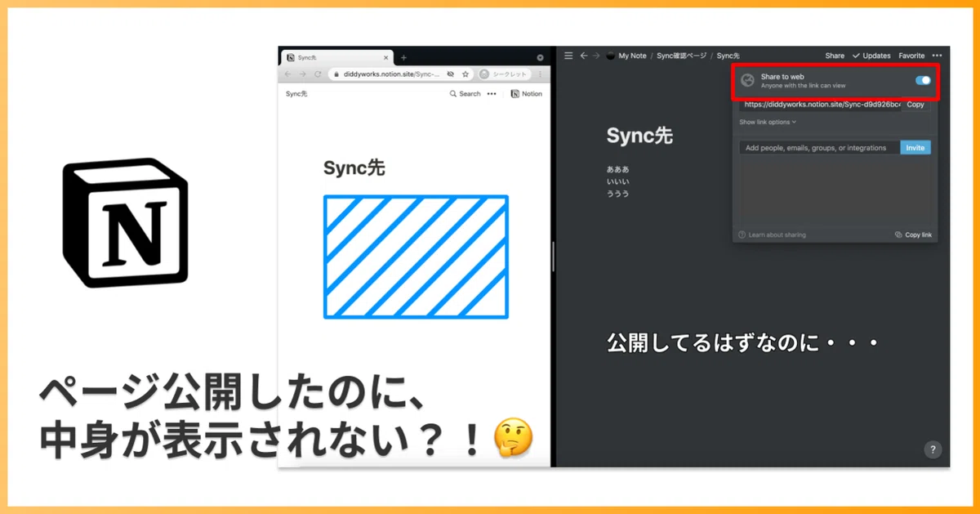Go forward with the Notion app forward arrow
This screenshot has height=514, width=980.
597,56
